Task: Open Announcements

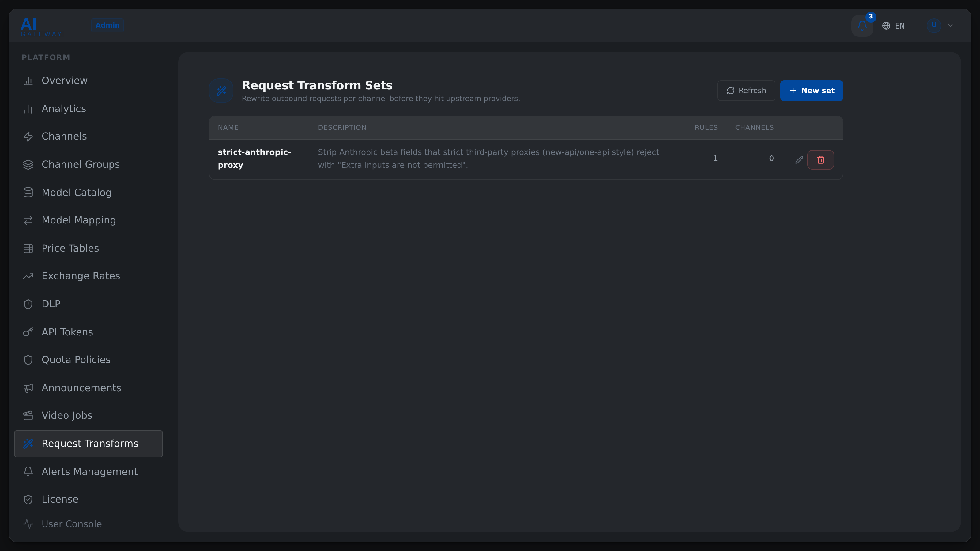Action: (x=88, y=388)
